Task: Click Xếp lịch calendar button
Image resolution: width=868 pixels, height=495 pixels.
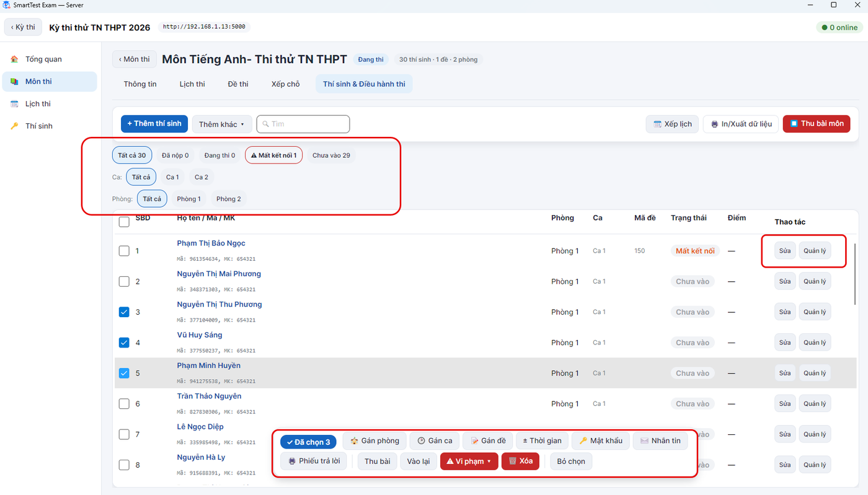Action: [672, 124]
